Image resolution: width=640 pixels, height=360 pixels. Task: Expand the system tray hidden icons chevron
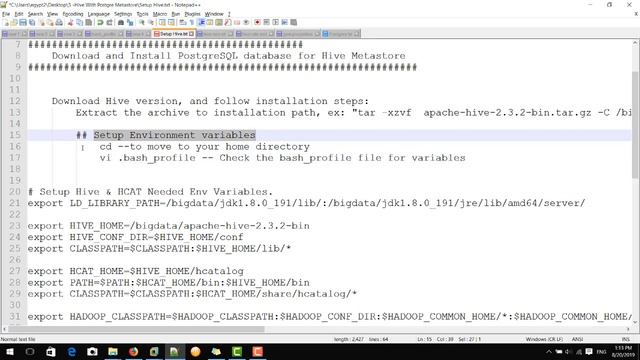click(x=549, y=352)
